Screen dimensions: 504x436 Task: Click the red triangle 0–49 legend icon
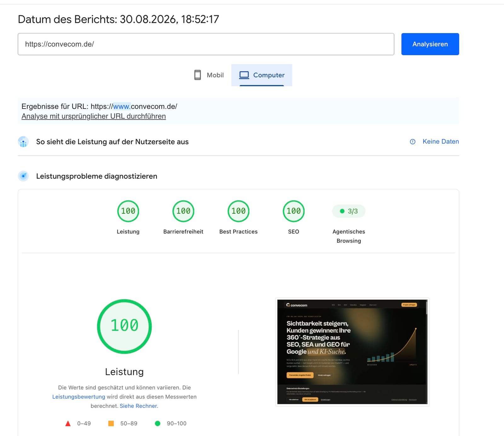pyautogui.click(x=68, y=423)
